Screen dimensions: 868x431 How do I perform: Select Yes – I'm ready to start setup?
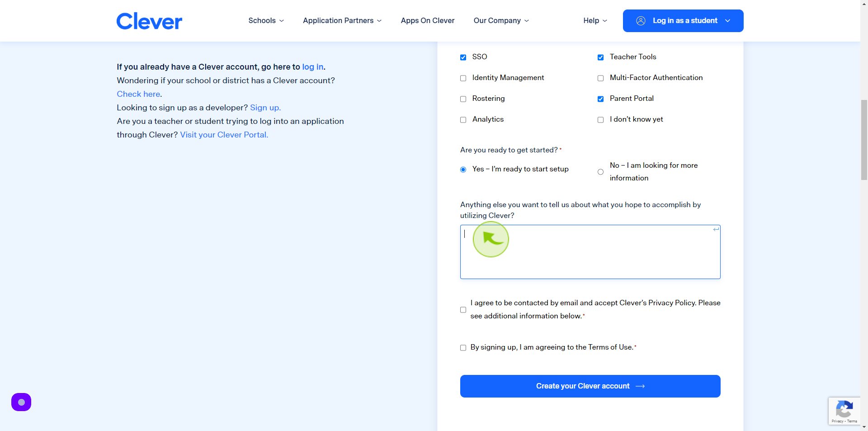[x=463, y=170]
